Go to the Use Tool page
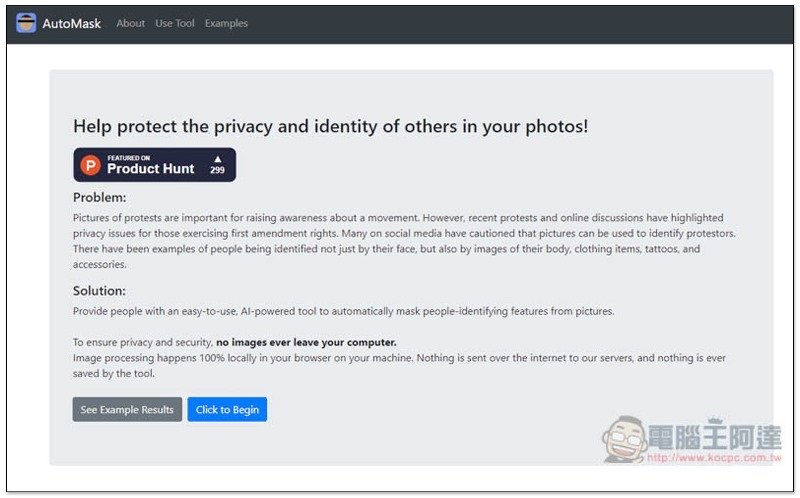The height and width of the screenshot is (498, 800). point(175,23)
